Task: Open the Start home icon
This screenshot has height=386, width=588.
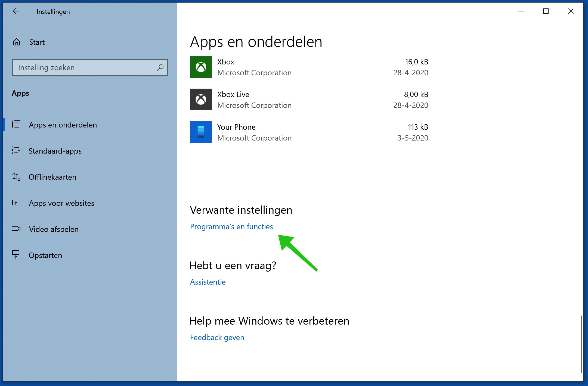Action: tap(17, 42)
